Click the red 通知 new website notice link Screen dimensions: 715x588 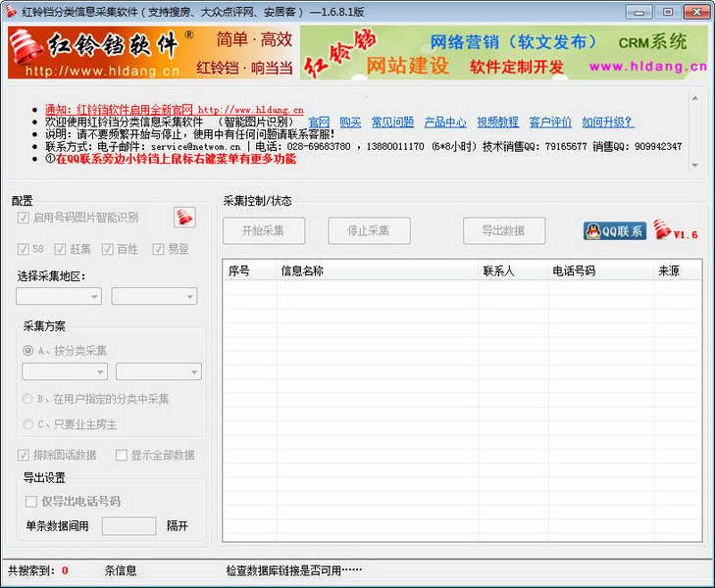175,110
